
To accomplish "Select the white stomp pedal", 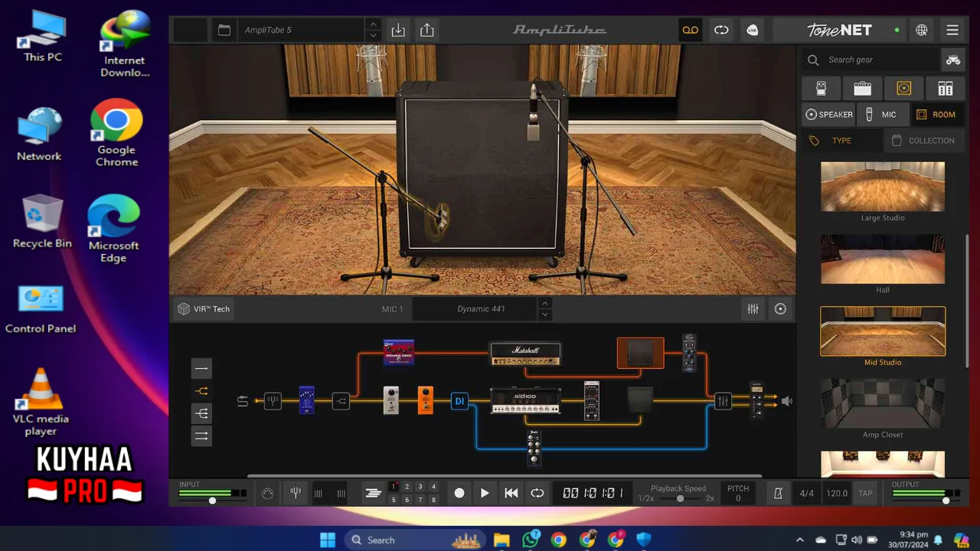I will click(391, 400).
